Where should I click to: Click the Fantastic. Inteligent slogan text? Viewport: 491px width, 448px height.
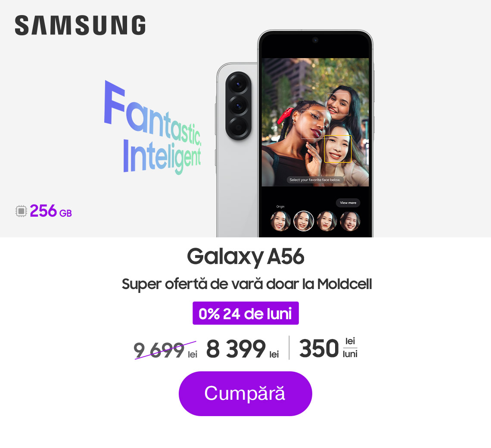(x=152, y=127)
